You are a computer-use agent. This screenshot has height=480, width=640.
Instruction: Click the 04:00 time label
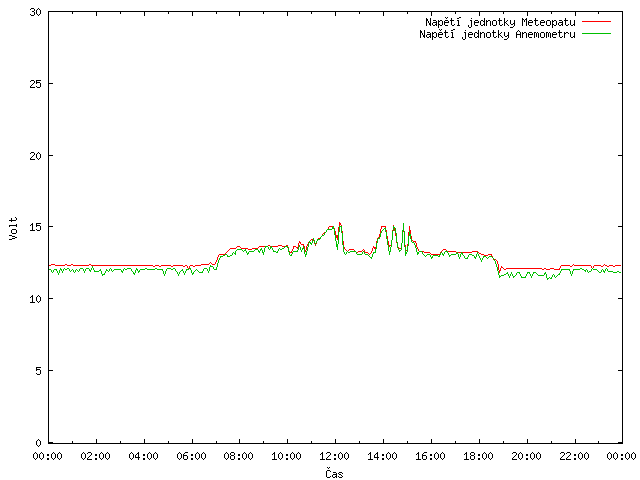143,456
